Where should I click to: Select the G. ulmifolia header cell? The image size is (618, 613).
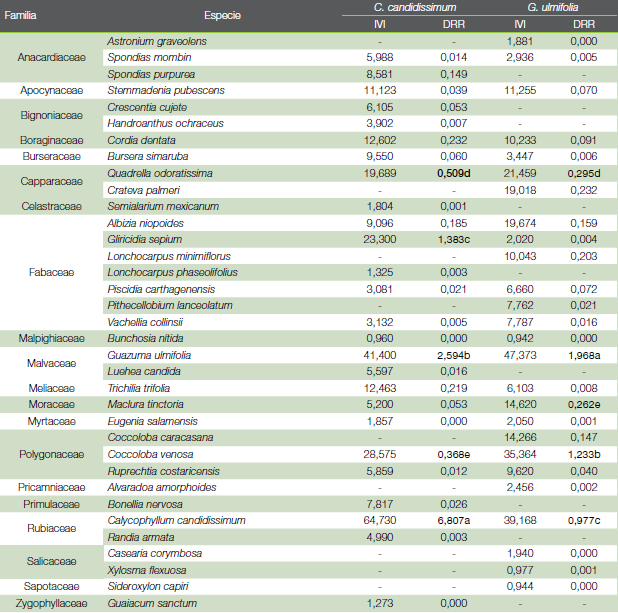544,7
